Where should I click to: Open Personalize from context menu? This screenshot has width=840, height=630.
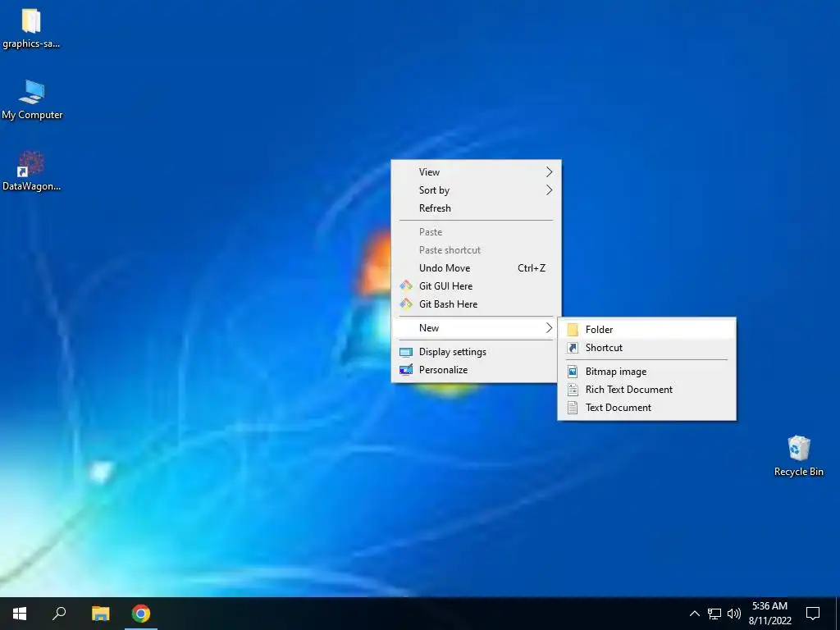click(x=477, y=370)
